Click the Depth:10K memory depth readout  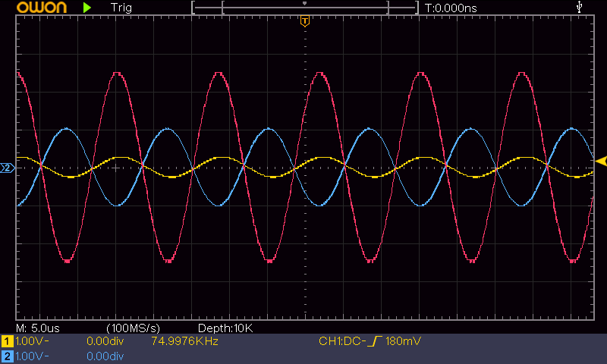tap(225, 328)
